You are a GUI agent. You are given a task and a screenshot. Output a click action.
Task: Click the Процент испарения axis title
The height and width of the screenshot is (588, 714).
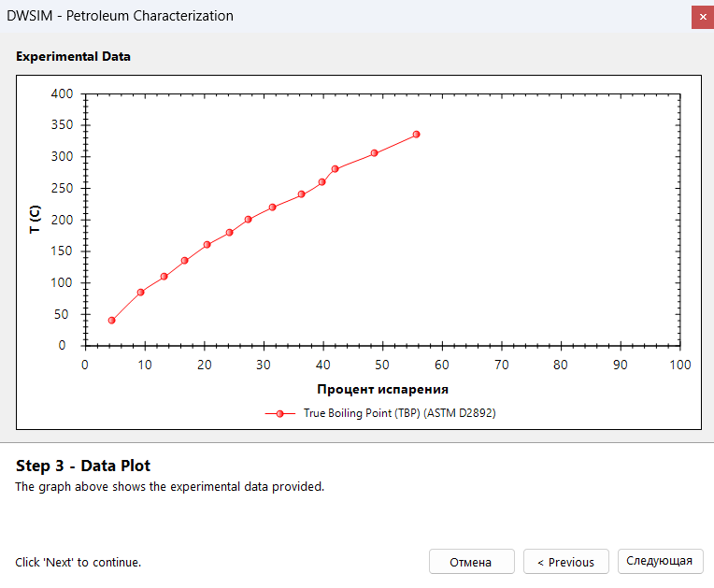[x=382, y=390]
